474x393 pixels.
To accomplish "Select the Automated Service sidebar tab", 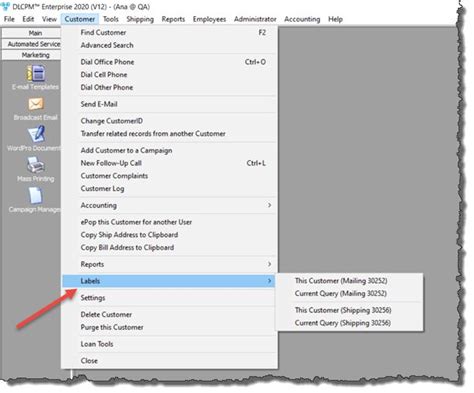I will click(x=32, y=44).
